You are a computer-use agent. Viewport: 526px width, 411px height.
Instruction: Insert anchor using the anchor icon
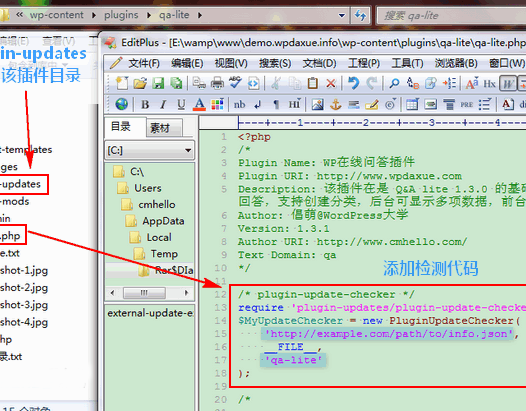[335, 104]
